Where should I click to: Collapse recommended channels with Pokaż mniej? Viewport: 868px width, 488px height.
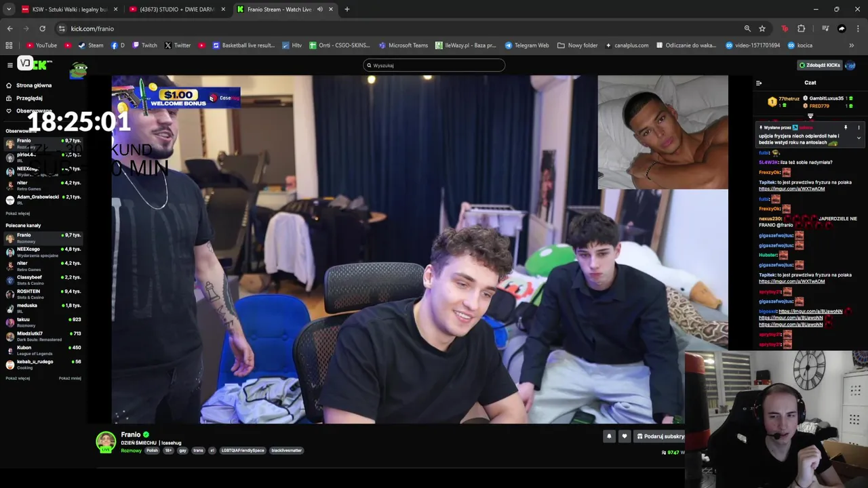pos(70,378)
